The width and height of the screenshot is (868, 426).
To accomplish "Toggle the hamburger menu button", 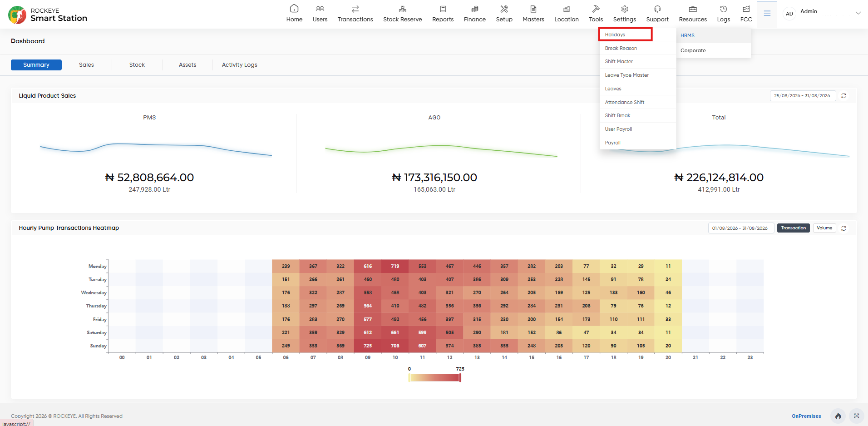I will pyautogui.click(x=767, y=13).
